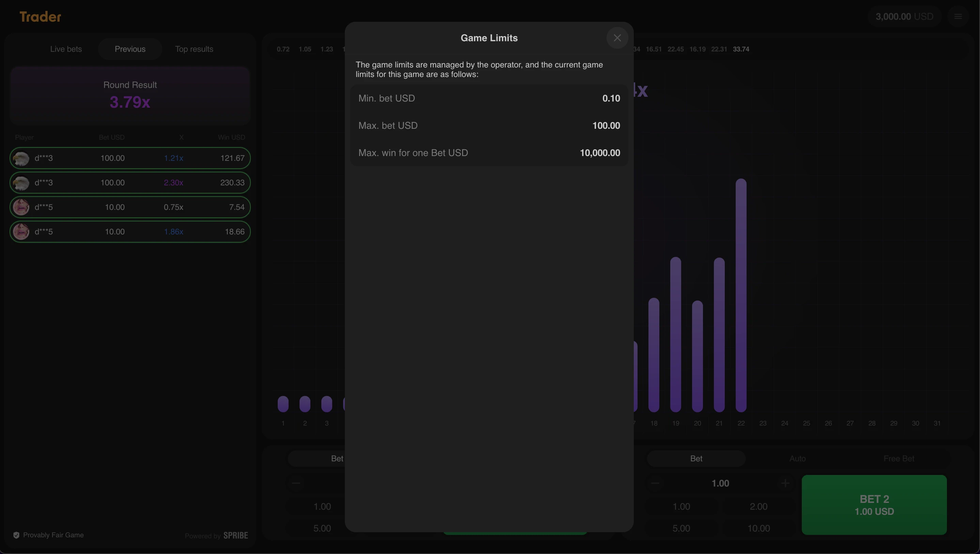
Task: Click the Spribe logo
Action: click(x=236, y=535)
